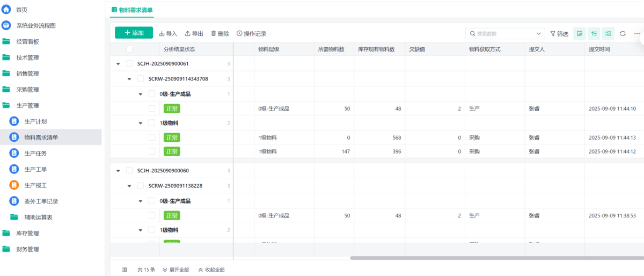Open 物料需求清单 in the sidebar

50,137
